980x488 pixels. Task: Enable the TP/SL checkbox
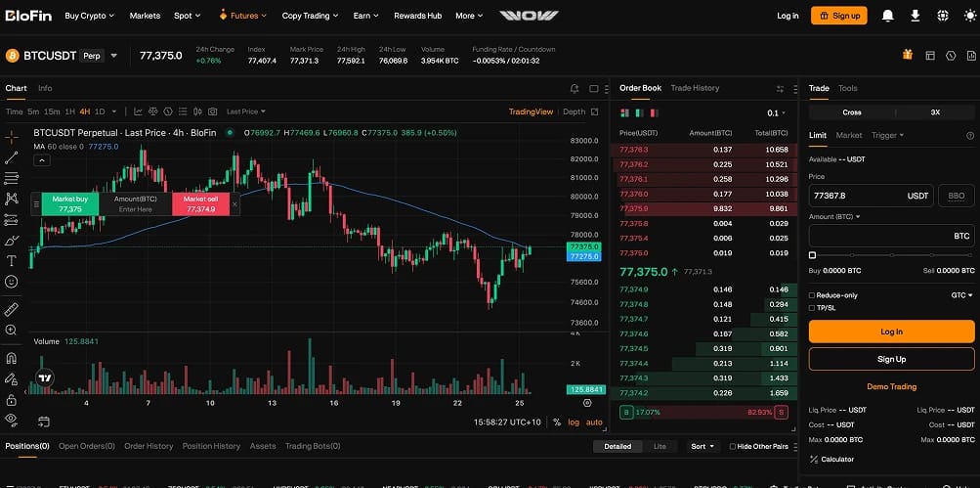(812, 308)
